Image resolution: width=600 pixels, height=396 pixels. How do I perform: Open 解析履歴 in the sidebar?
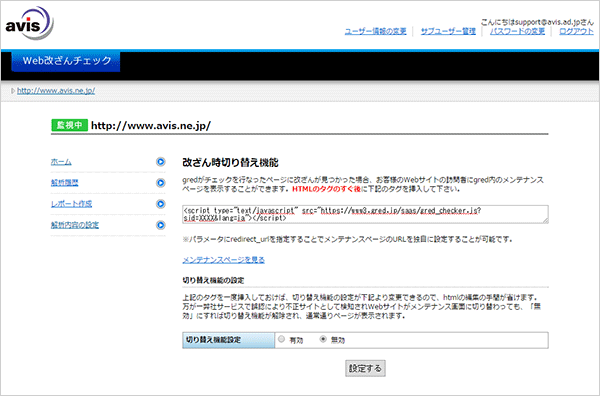64,183
